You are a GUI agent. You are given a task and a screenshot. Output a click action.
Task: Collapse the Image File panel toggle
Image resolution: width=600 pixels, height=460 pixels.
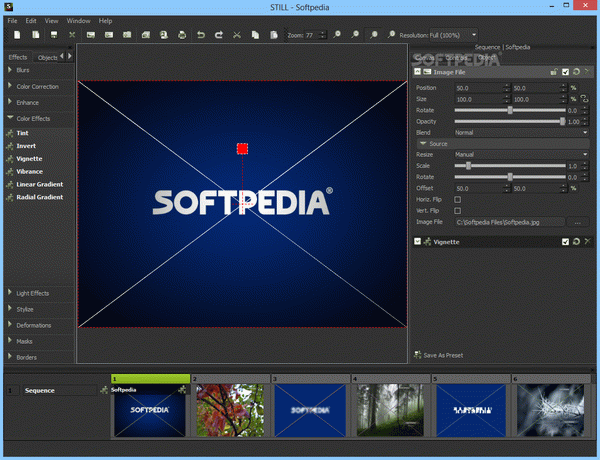pyautogui.click(x=417, y=72)
